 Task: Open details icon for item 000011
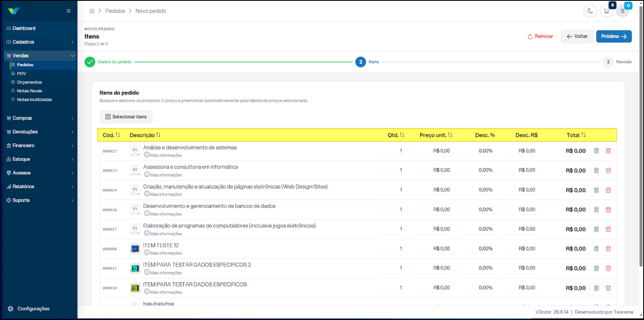(596, 268)
